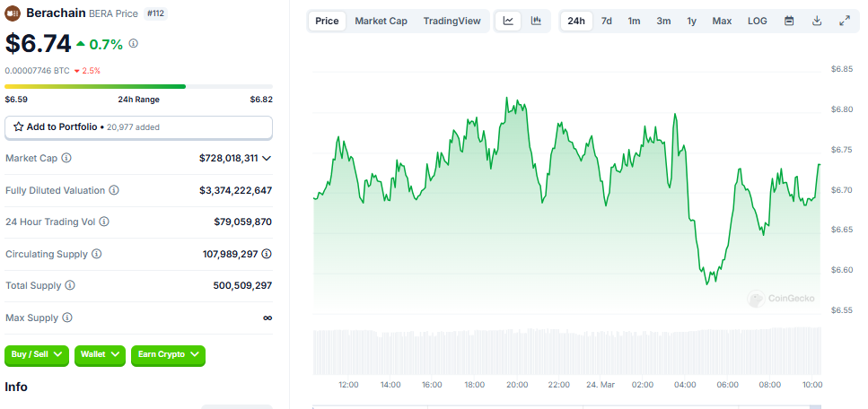The height and width of the screenshot is (409, 868).
Task: Add Berachain to Portfolio
Action: tap(138, 127)
